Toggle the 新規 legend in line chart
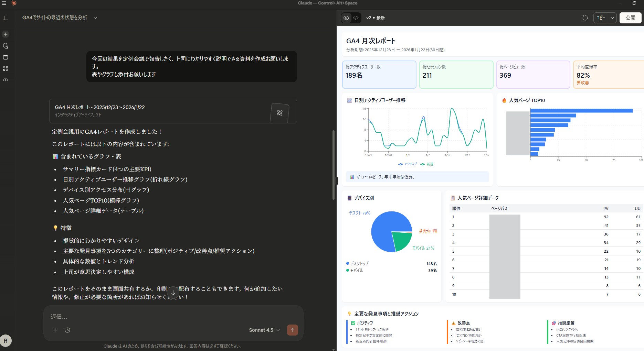This screenshot has height=351, width=644. pyautogui.click(x=427, y=164)
